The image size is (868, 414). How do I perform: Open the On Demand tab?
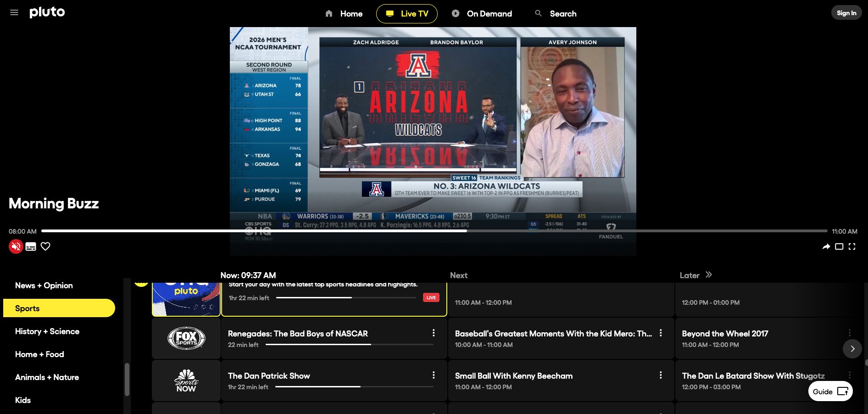(482, 14)
